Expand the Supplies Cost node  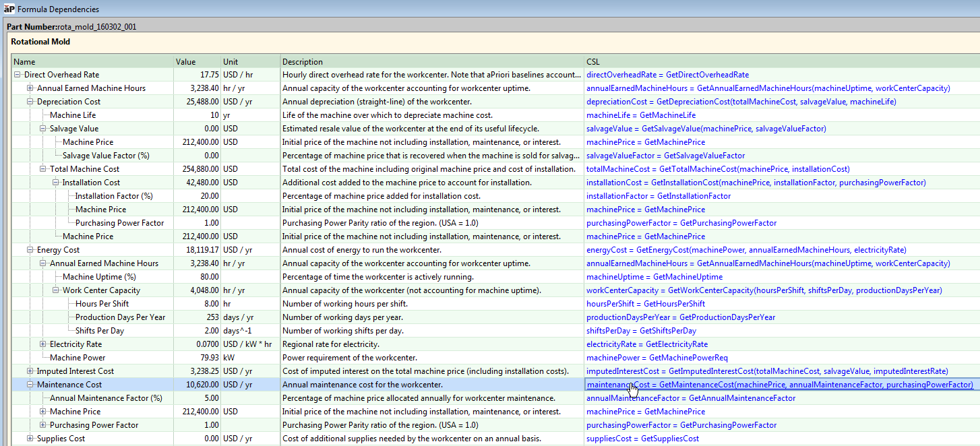pos(30,439)
